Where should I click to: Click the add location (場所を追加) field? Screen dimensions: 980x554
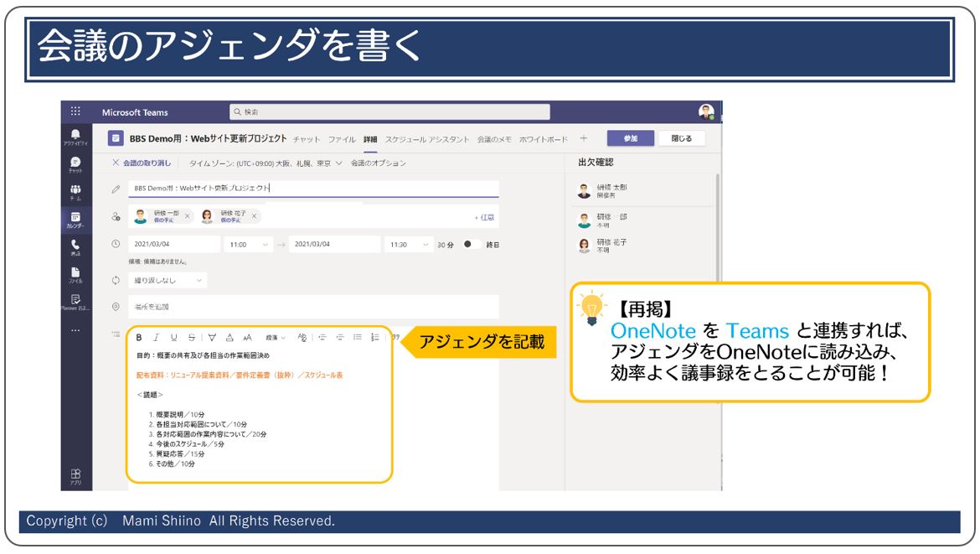[x=313, y=307]
